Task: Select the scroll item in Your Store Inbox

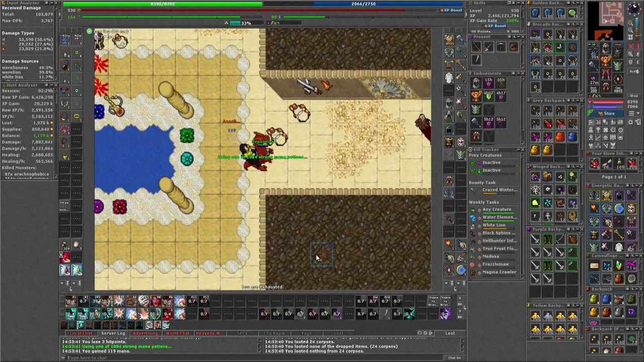Action: pos(607,164)
